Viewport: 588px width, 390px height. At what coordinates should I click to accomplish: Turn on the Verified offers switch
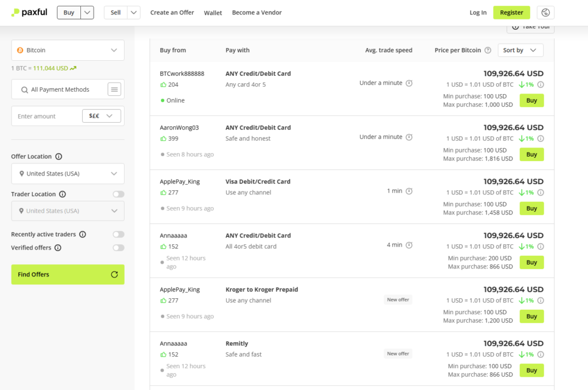pos(118,248)
